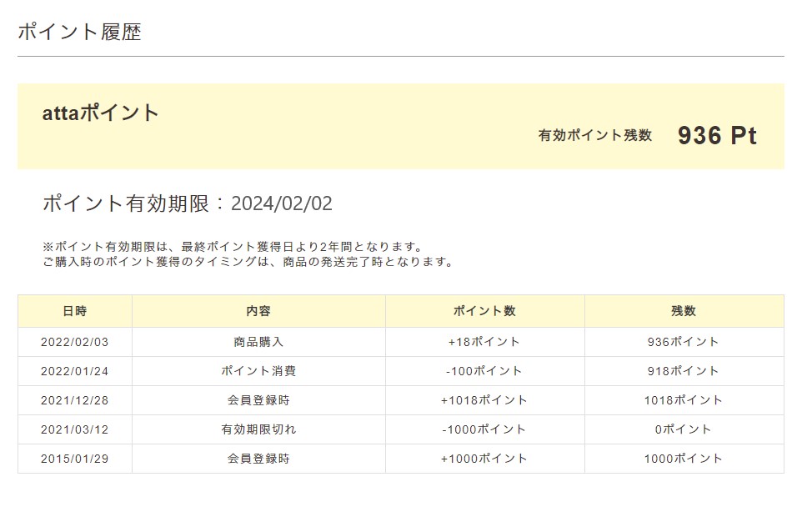Select the date 2015/01/29 cell
The image size is (802, 532).
tap(75, 459)
